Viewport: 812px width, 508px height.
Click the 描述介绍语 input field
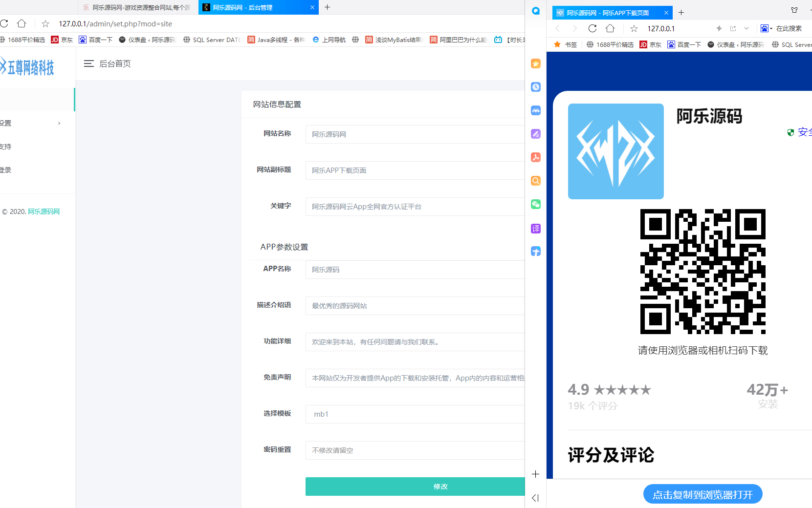(x=415, y=306)
